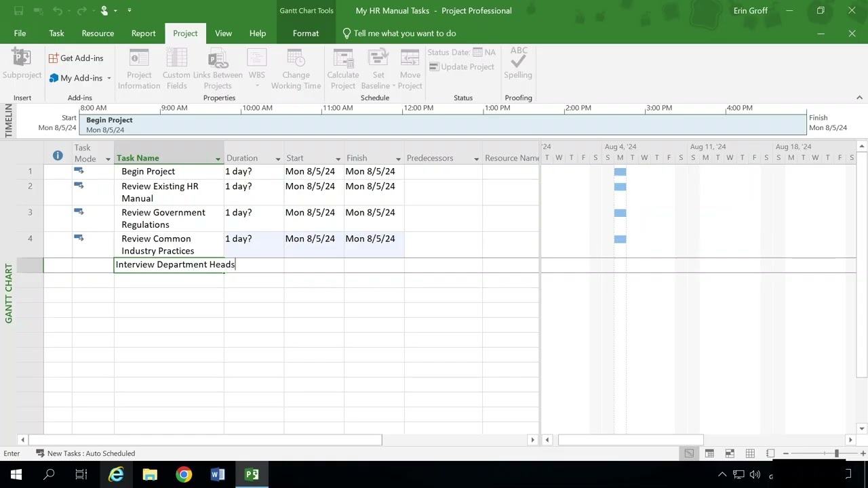Image resolution: width=868 pixels, height=488 pixels.
Task: Click the Gantt chart horizontal scrollbar
Action: (x=630, y=440)
